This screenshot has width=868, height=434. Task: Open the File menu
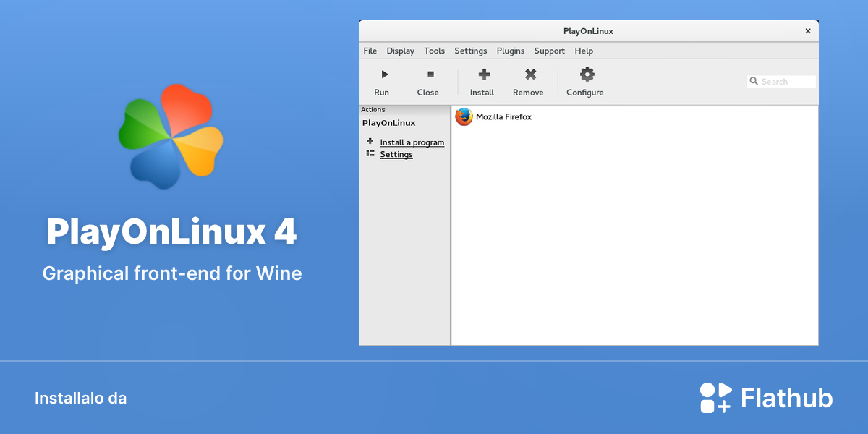click(x=370, y=51)
